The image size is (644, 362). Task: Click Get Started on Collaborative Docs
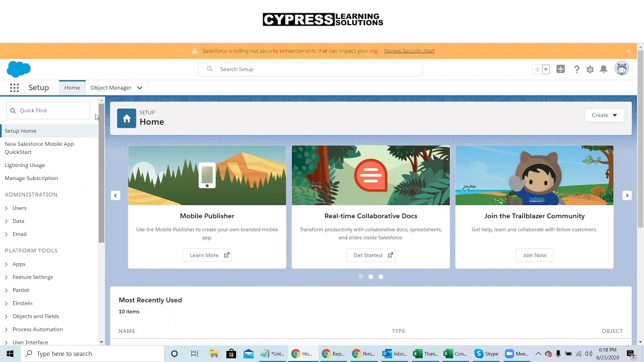[371, 255]
